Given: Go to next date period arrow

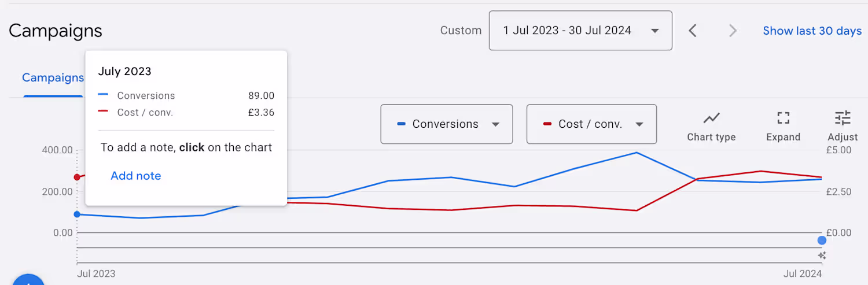Looking at the screenshot, I should click(733, 31).
